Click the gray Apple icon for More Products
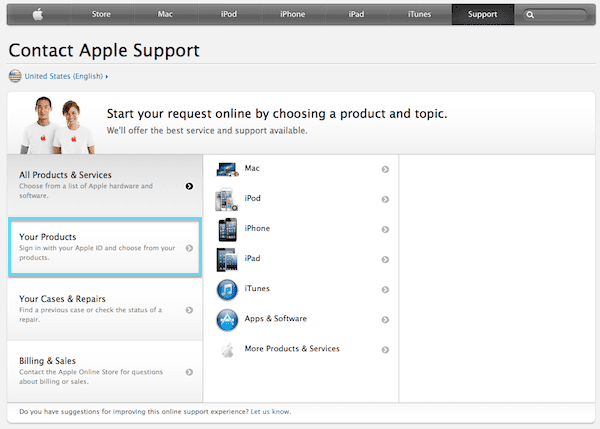This screenshot has width=600, height=429. click(228, 349)
